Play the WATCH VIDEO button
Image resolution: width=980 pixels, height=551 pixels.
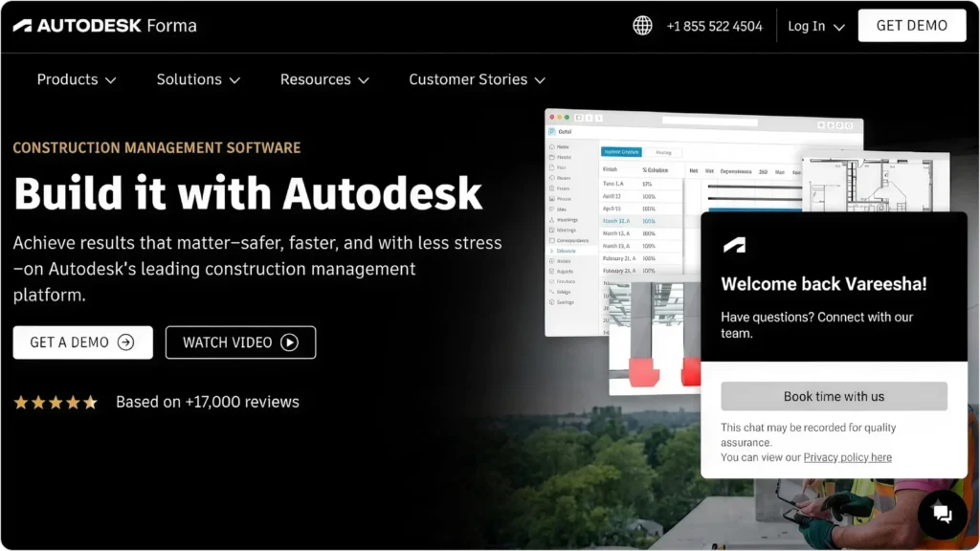240,342
